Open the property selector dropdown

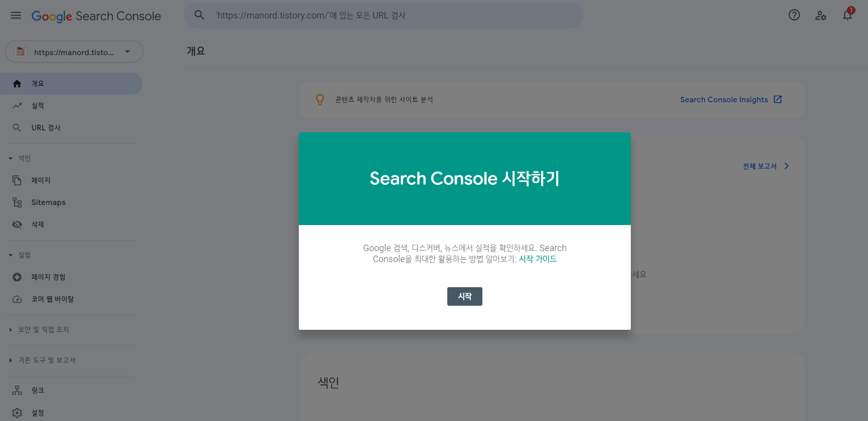pyautogui.click(x=74, y=52)
